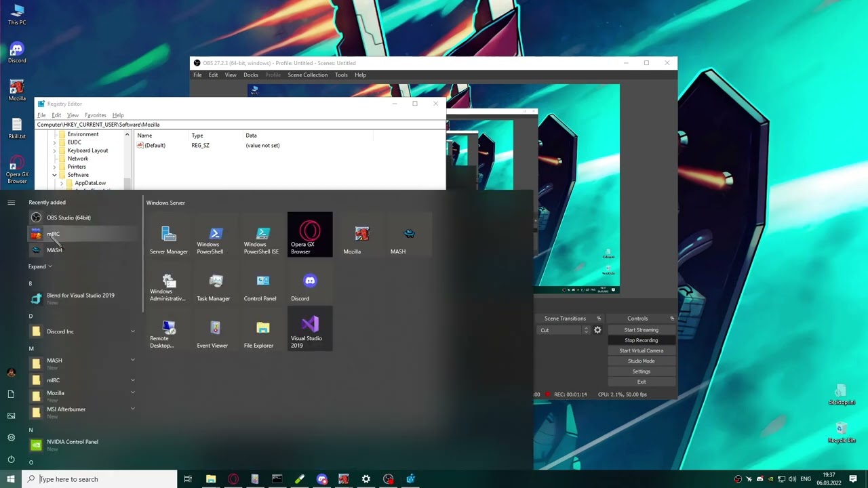Open the Docks menu in OBS
This screenshot has height=488, width=868.
coord(251,75)
